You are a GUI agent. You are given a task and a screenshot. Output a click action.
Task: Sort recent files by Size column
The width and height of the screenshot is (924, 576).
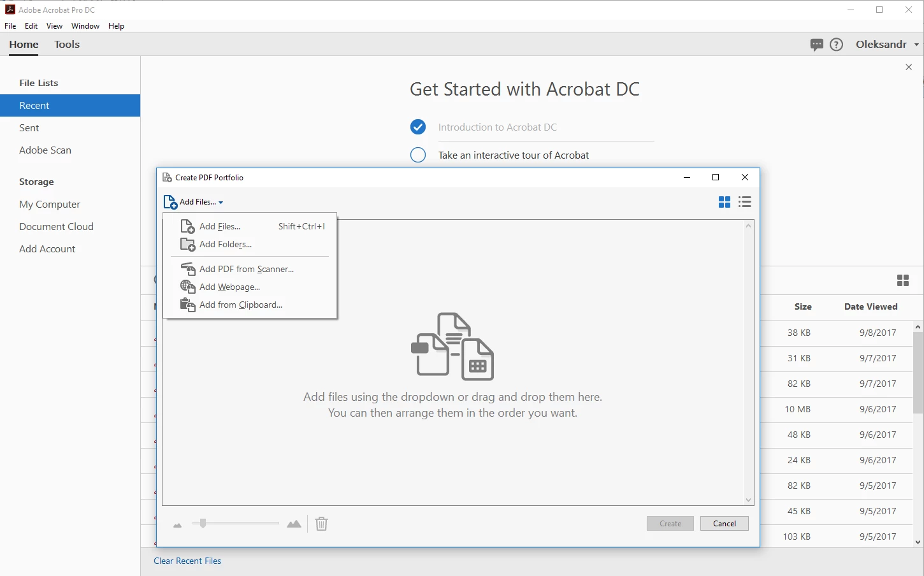tap(803, 306)
